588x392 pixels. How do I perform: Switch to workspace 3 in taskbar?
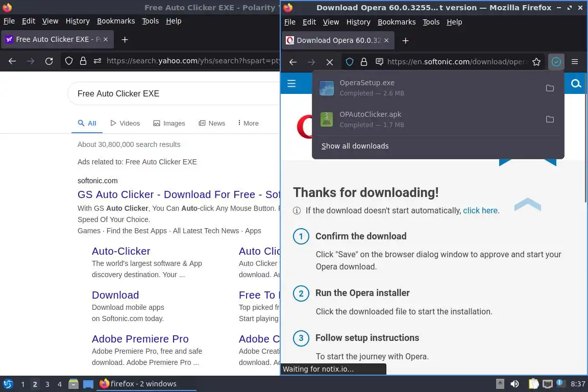[x=47, y=384]
